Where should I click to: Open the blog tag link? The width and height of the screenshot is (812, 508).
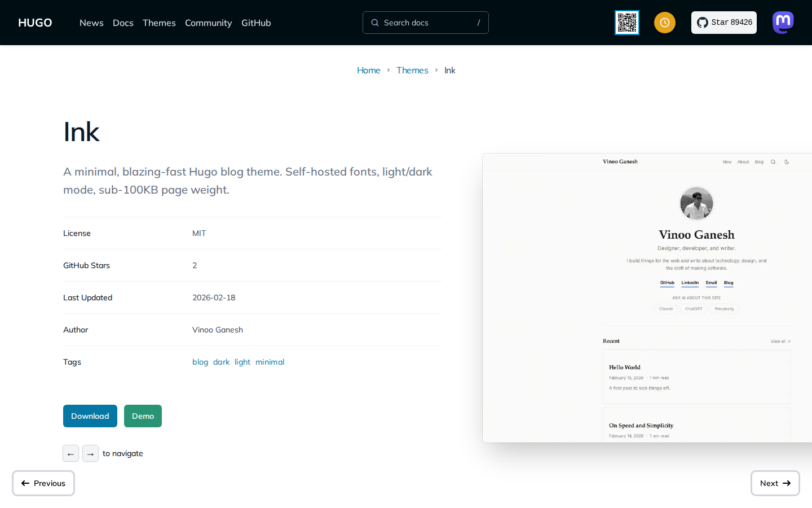(x=200, y=362)
